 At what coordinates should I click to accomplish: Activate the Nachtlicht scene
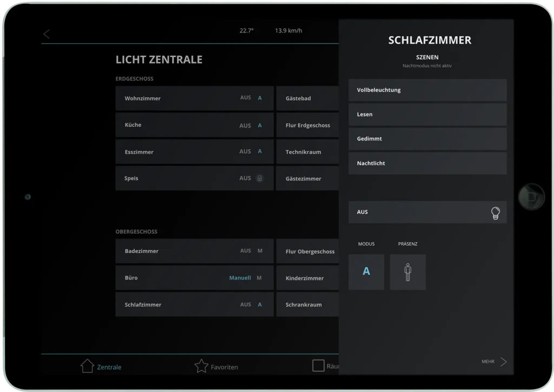click(427, 163)
